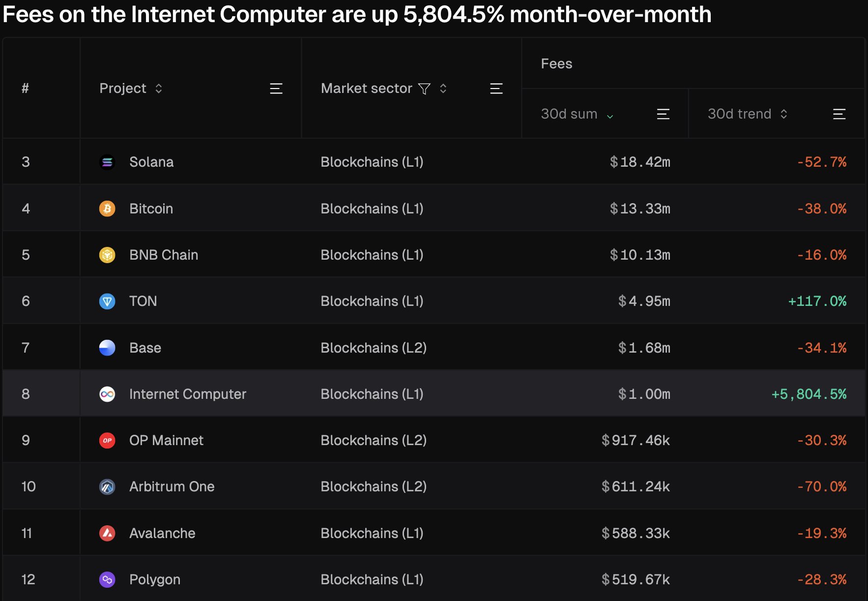Toggle sort arrows on Market sector
Viewport: 868px width, 601px height.
[443, 89]
